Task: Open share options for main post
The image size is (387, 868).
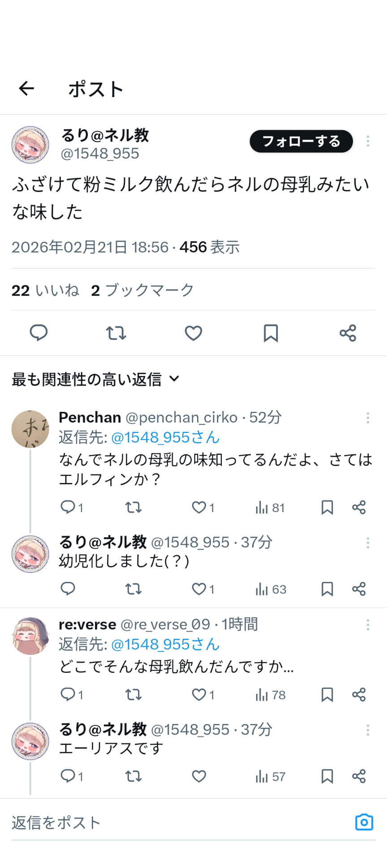Action: [348, 333]
